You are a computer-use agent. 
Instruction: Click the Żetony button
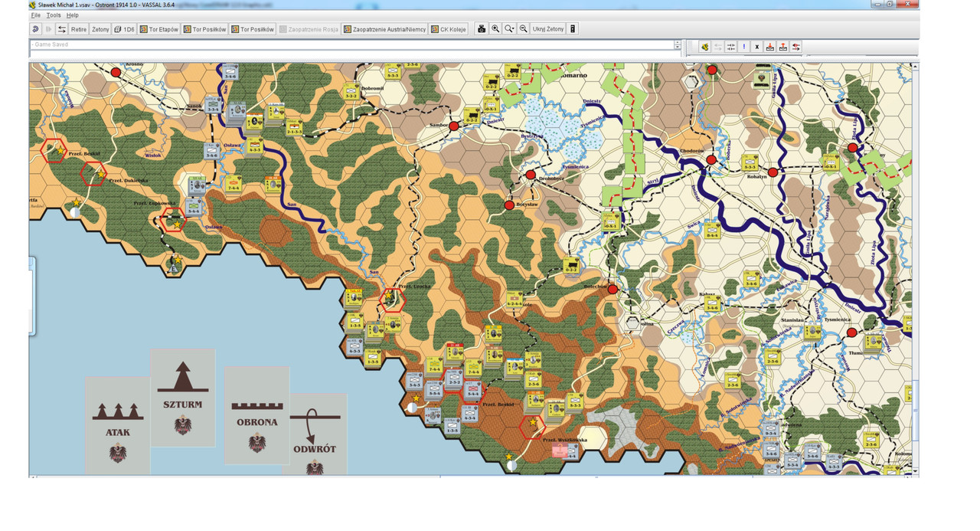100,29
